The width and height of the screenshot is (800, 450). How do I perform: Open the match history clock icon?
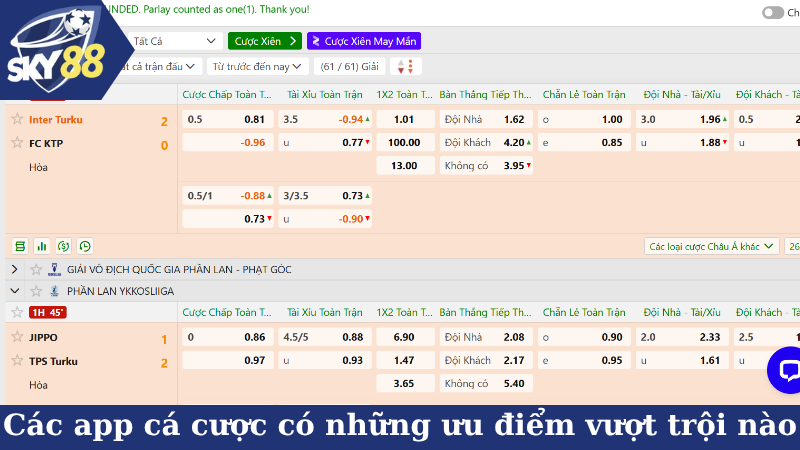tap(85, 245)
